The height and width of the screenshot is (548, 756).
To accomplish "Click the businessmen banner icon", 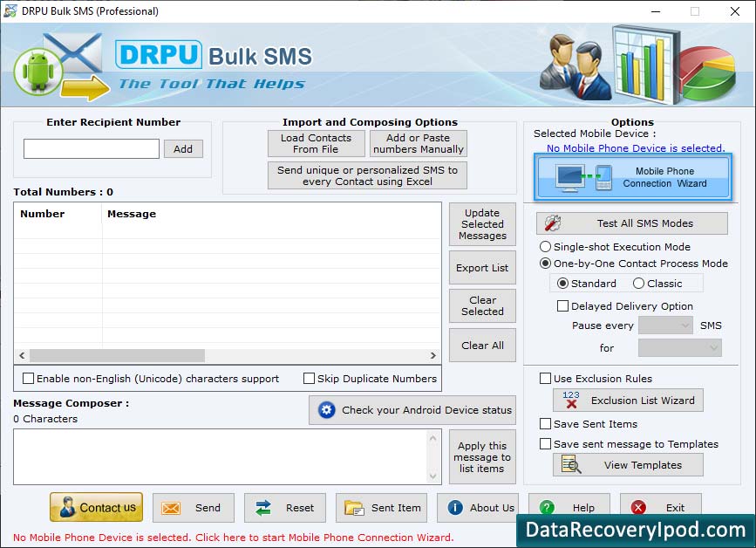I will point(575,65).
